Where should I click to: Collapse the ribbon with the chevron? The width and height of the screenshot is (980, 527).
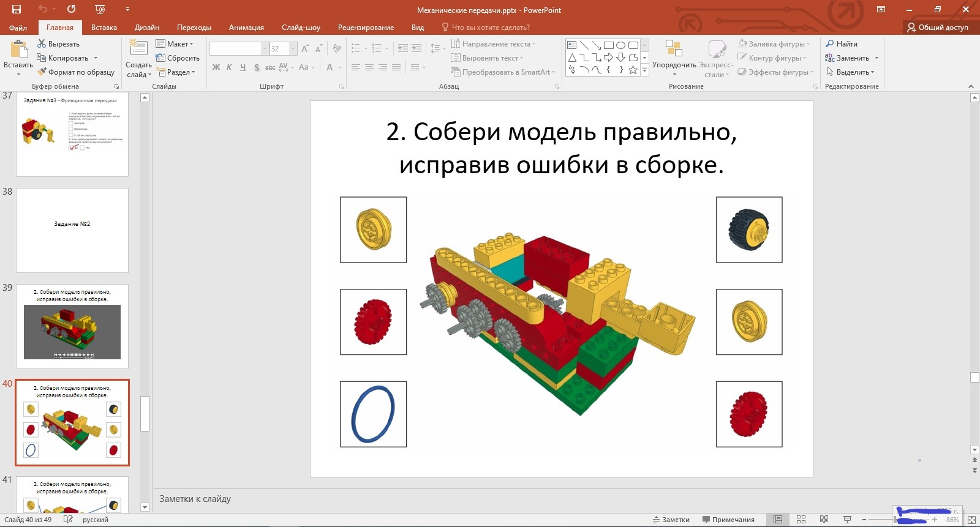[971, 86]
